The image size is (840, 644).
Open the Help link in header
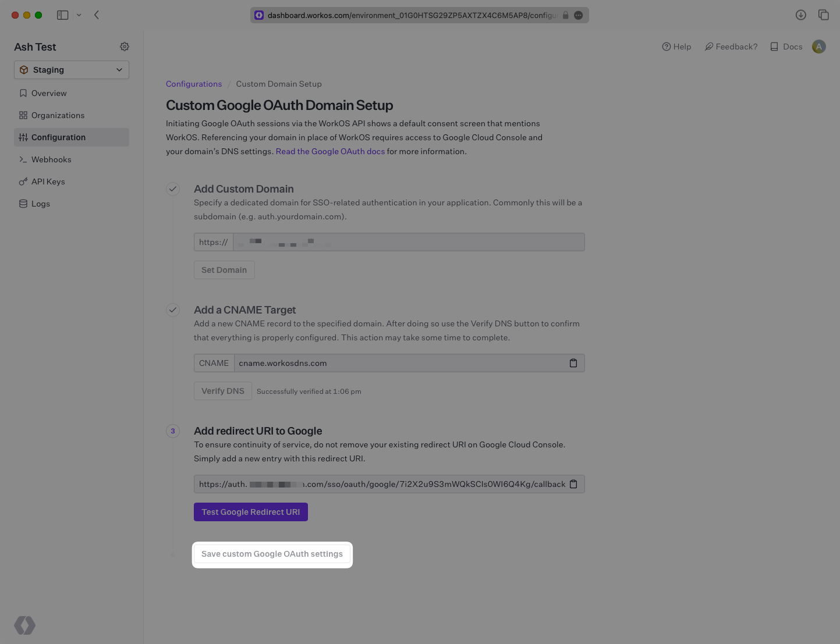pyautogui.click(x=676, y=47)
